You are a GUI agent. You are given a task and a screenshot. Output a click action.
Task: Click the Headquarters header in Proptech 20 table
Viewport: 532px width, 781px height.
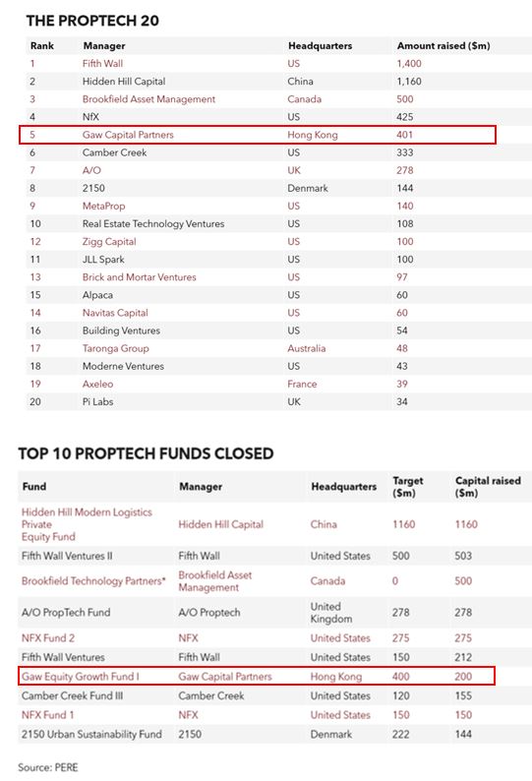320,46
